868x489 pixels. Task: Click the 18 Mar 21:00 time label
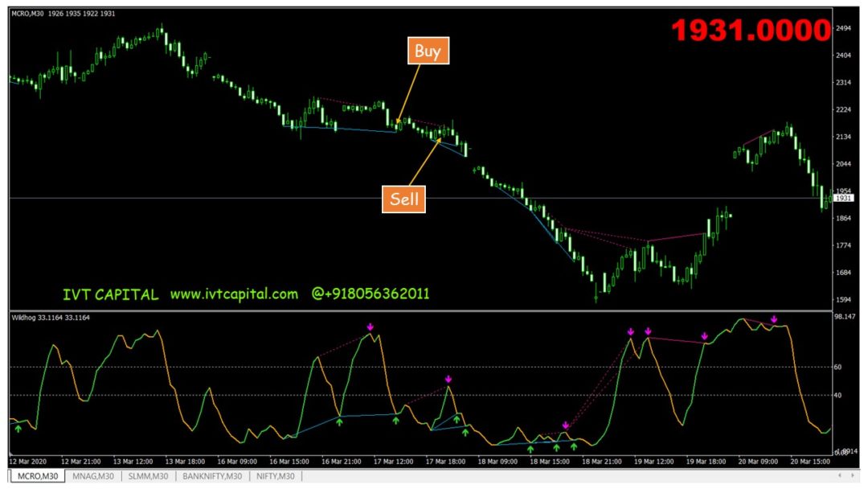[x=602, y=462]
